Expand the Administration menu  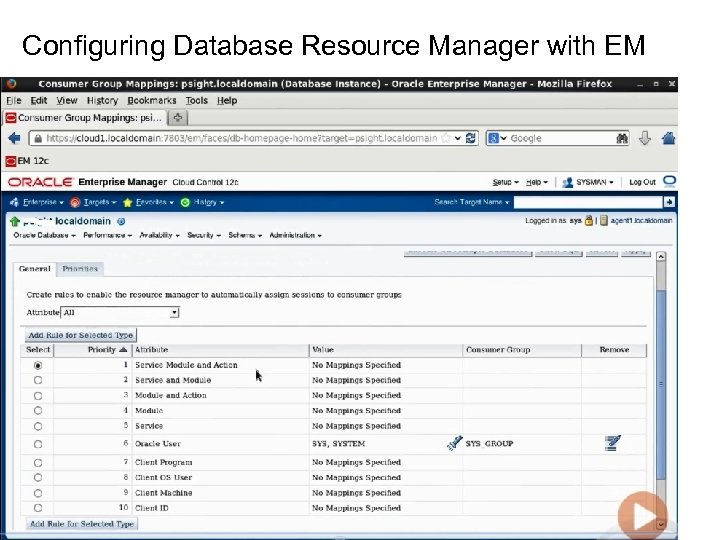tap(295, 235)
